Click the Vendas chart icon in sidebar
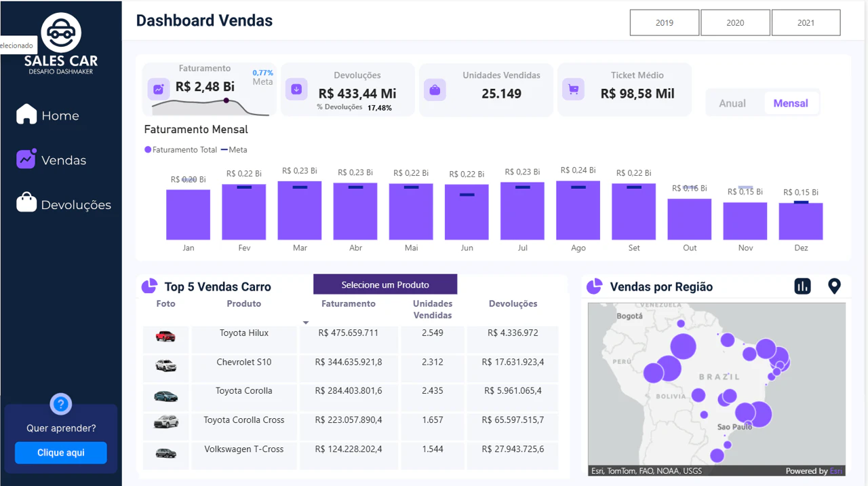Screen dimensions: 868x486 [26, 159]
